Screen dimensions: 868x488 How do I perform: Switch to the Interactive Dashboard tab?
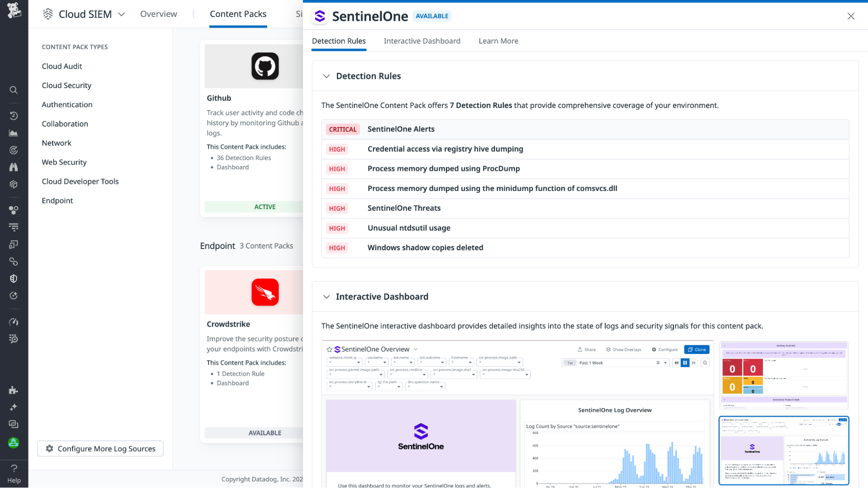pyautogui.click(x=422, y=41)
